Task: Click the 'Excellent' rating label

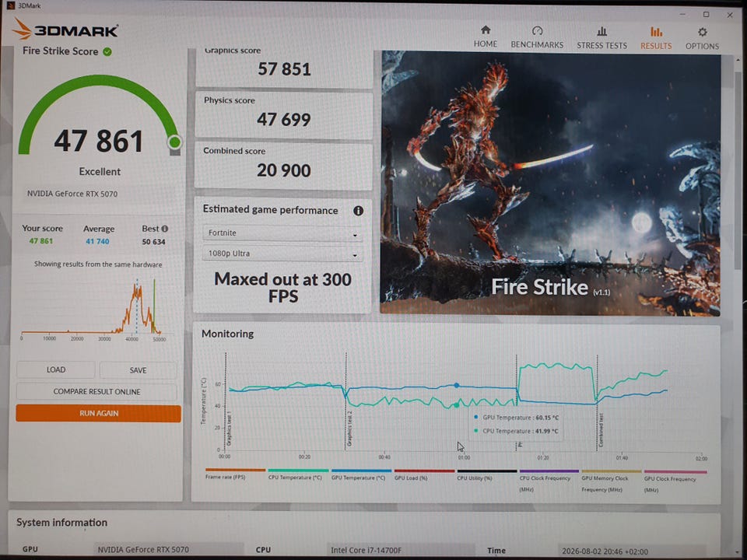Action: pyautogui.click(x=100, y=171)
